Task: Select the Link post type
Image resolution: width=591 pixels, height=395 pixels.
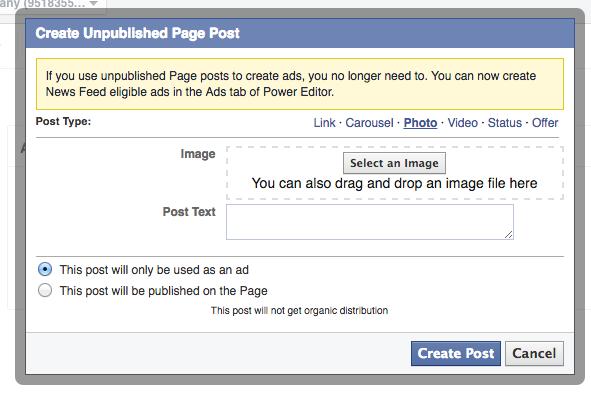Action: click(x=324, y=123)
